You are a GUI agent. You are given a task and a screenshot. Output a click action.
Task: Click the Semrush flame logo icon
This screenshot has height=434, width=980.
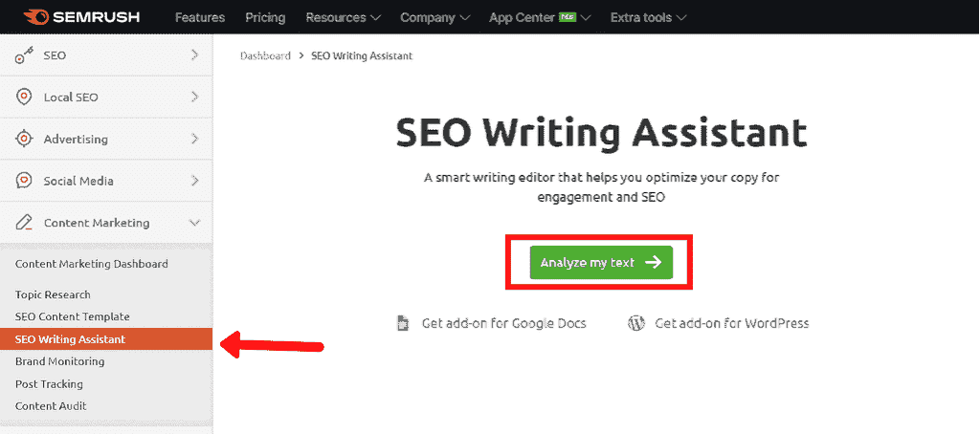[36, 17]
